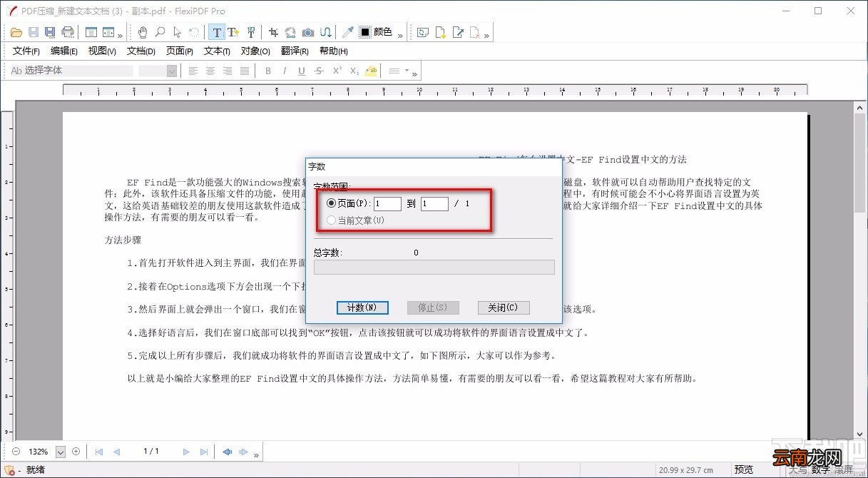This screenshot has width=868, height=478.
Task: Zoom in with the plus circle icon
Action: (x=76, y=452)
